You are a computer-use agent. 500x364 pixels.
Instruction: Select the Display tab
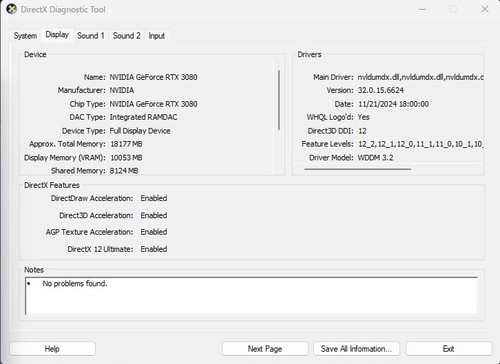click(57, 35)
